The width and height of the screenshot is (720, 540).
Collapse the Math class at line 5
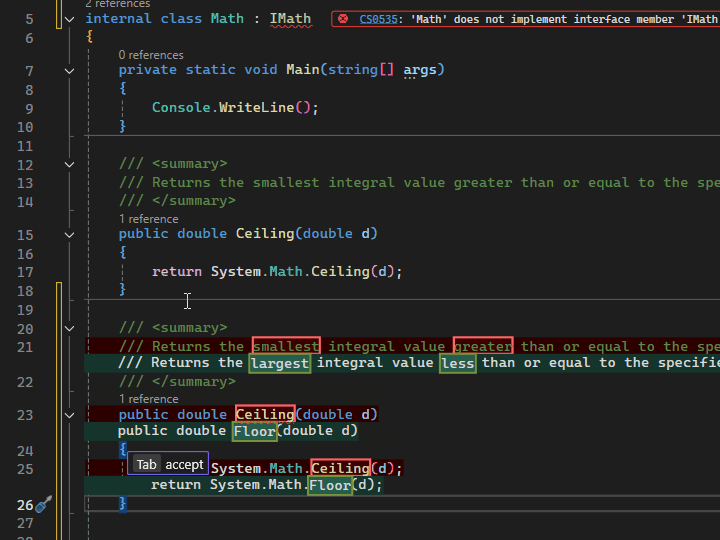point(69,19)
